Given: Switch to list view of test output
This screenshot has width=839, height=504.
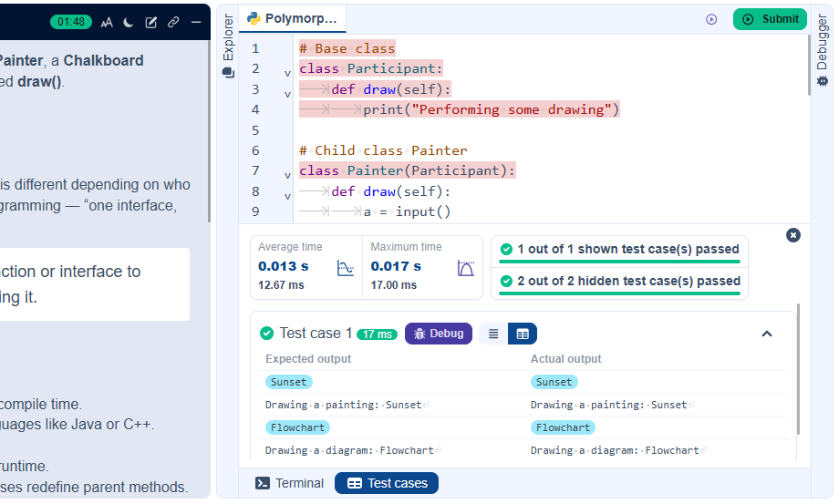Looking at the screenshot, I should pyautogui.click(x=493, y=334).
